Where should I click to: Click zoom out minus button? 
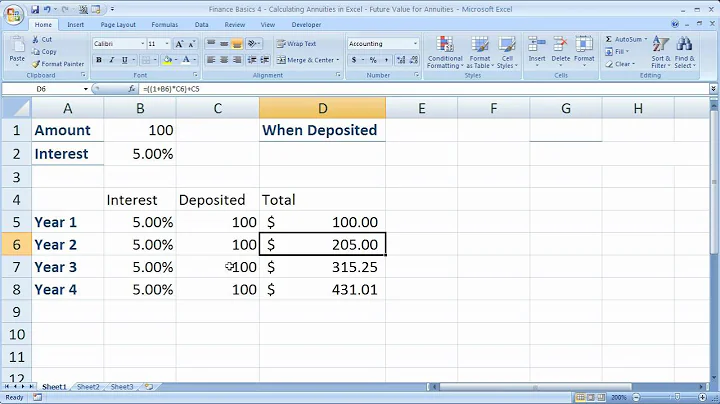click(x=636, y=397)
